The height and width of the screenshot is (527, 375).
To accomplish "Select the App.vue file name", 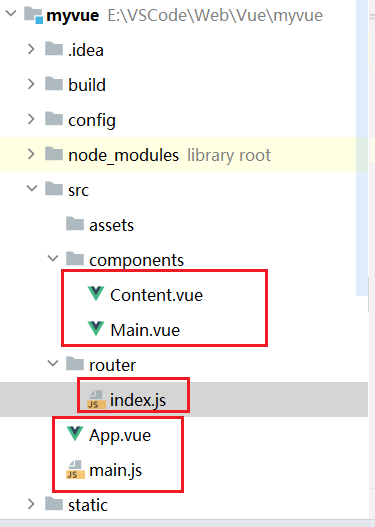I will click(120, 436).
